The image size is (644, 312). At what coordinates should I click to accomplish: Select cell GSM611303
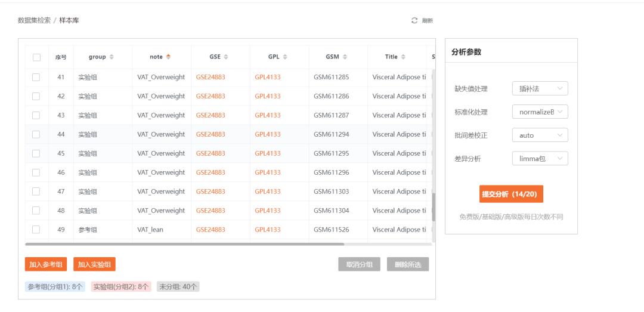331,191
